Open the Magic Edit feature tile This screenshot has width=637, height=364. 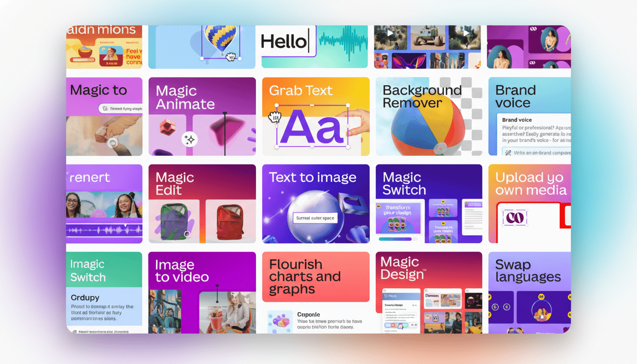point(201,204)
